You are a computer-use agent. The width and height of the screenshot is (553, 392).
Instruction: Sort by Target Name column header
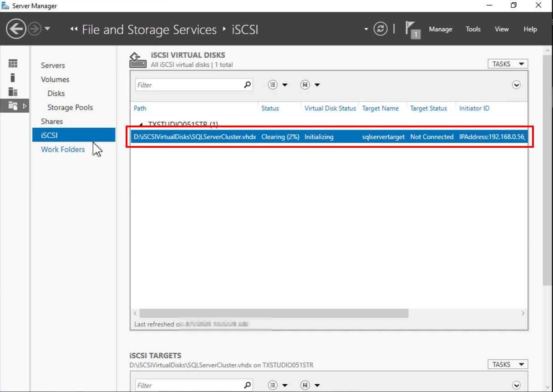click(381, 108)
